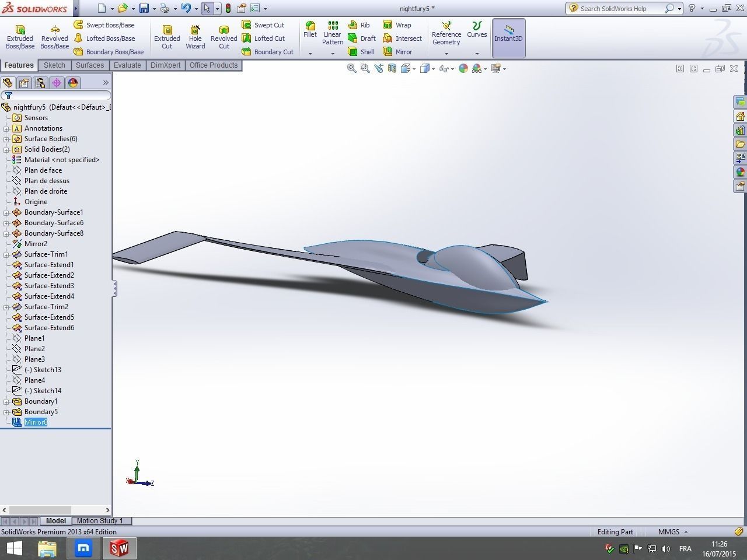This screenshot has width=747, height=560.
Task: Open the Reference Geometry dropdown
Action: tap(446, 54)
